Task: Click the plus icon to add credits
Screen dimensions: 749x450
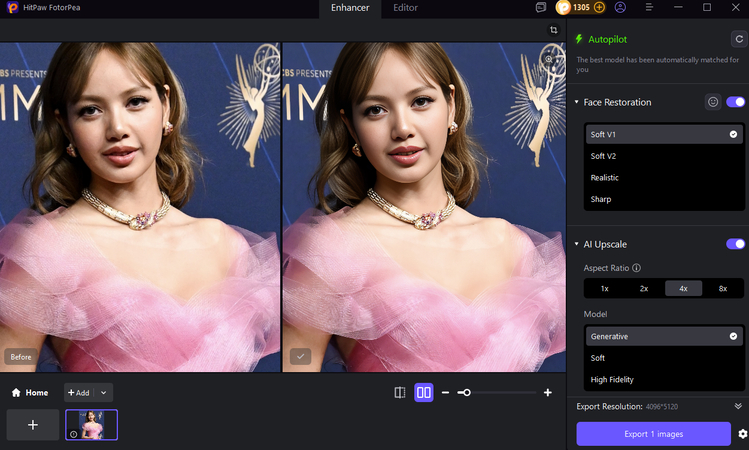Action: click(599, 7)
